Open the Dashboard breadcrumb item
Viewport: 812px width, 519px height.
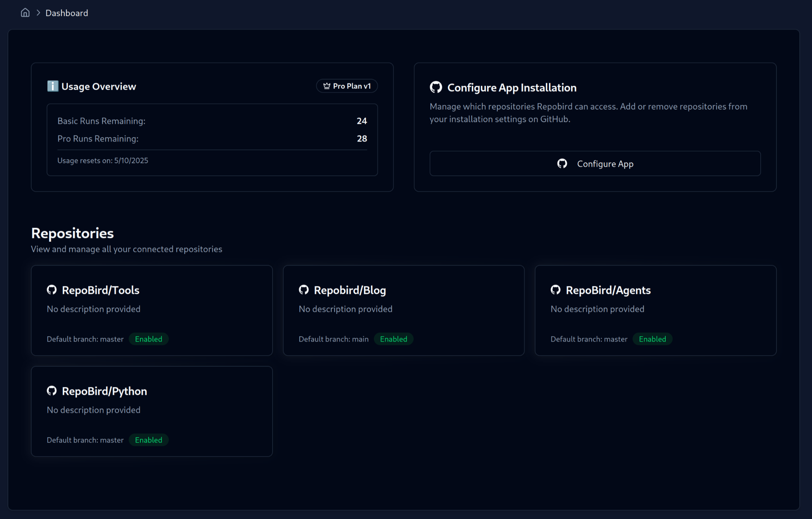66,13
